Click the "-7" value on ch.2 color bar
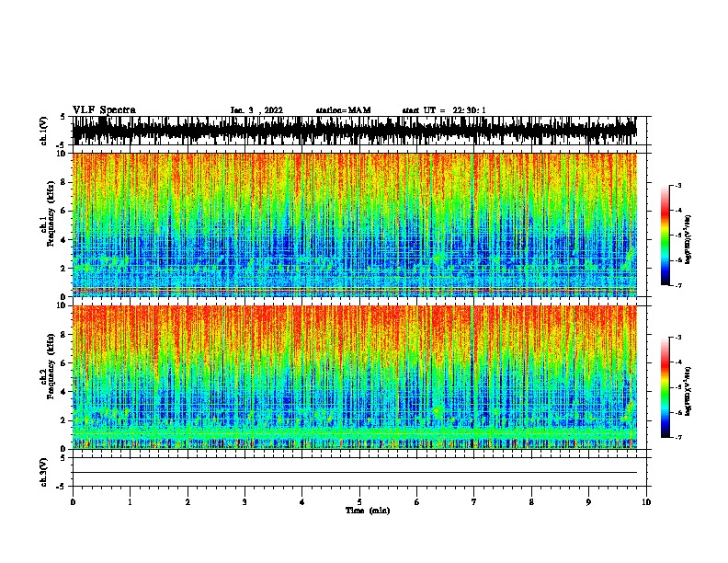Screen dimensions: 728x563 pos(678,437)
